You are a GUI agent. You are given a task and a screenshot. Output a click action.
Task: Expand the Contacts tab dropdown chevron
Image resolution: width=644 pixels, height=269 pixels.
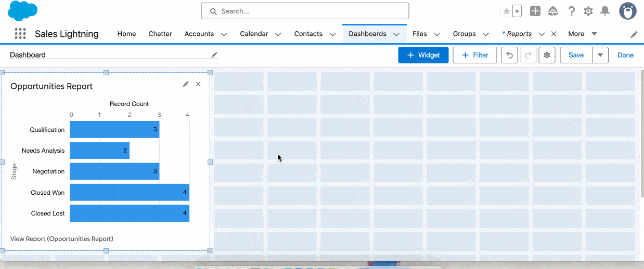pos(332,34)
